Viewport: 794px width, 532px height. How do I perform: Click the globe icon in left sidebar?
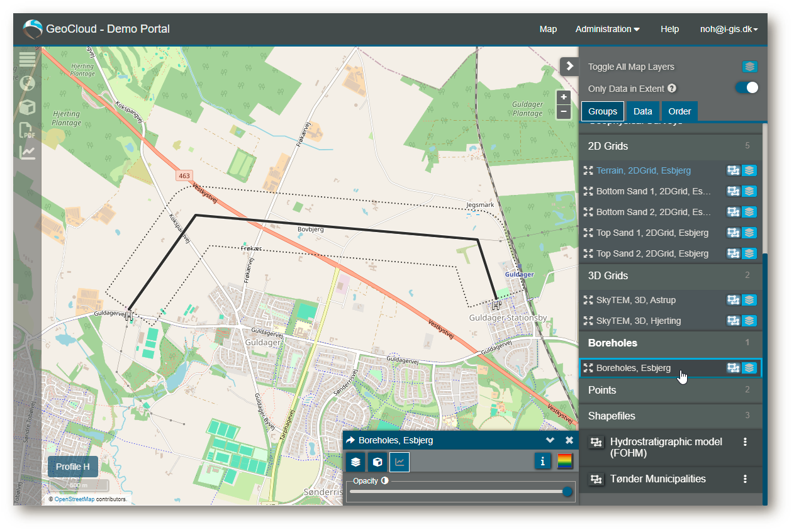tap(27, 83)
